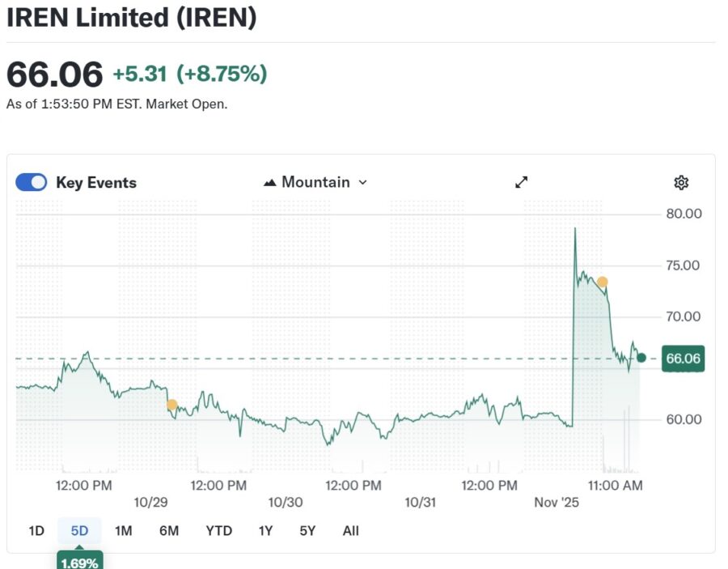Screen dimensions: 728x569
Task: Open chart settings gear
Action: (681, 182)
